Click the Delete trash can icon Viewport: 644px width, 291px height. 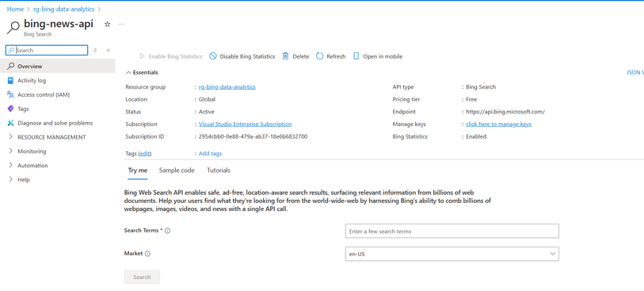pyautogui.click(x=285, y=56)
